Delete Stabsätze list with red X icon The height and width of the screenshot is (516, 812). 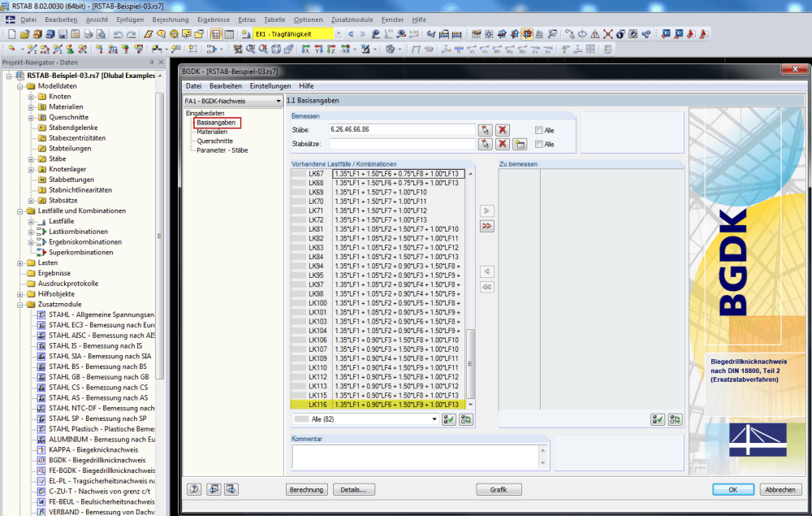pos(503,144)
